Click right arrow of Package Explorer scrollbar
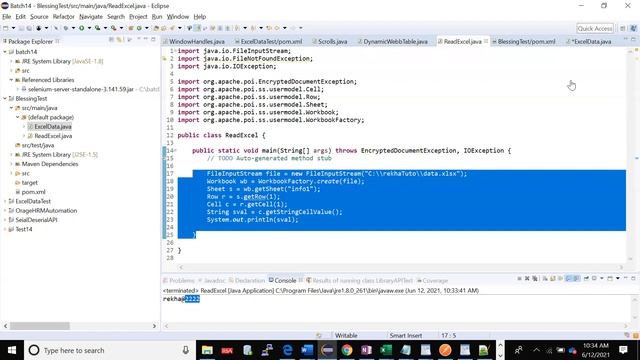This screenshot has width=640, height=360. point(154,326)
